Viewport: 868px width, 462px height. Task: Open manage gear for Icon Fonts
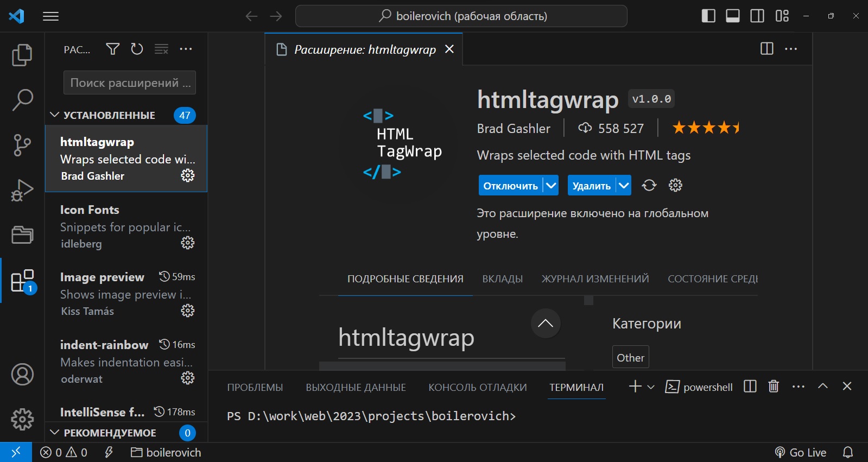point(188,243)
